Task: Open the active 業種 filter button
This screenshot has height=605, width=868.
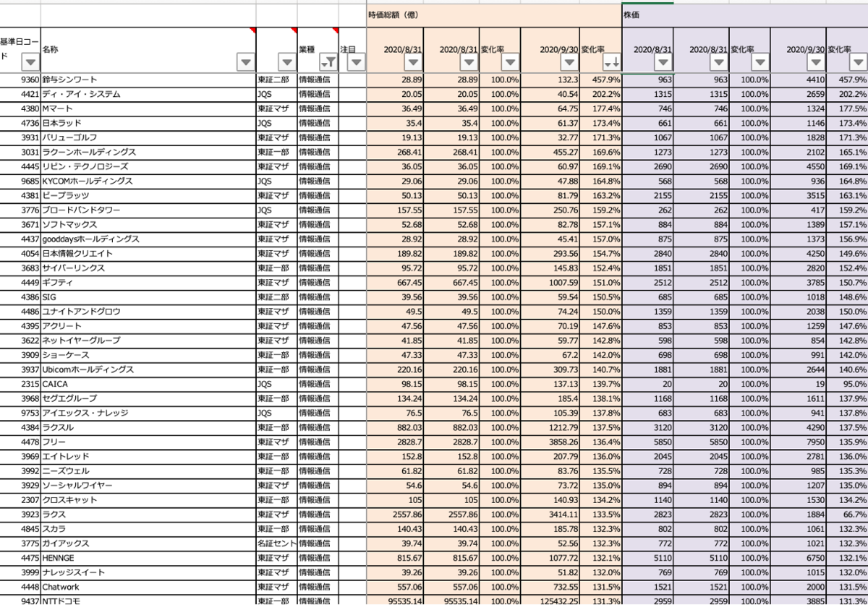Action: 327,63
